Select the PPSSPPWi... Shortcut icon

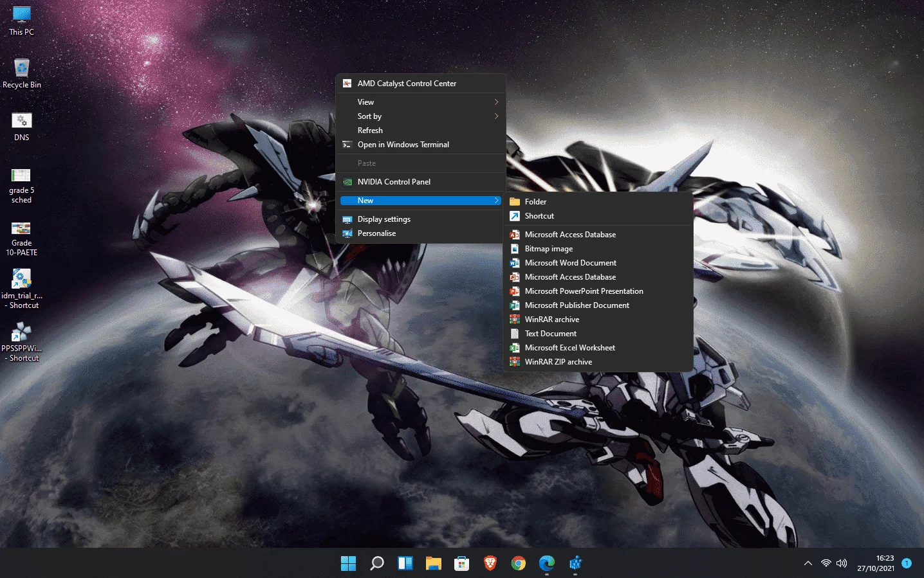21,341
